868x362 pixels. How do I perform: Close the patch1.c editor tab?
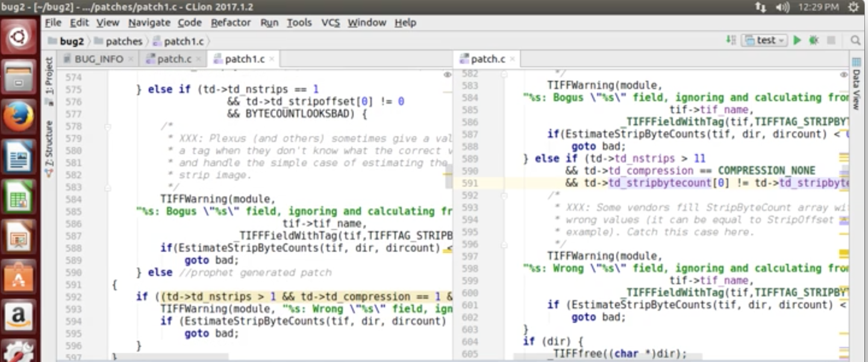tap(272, 59)
